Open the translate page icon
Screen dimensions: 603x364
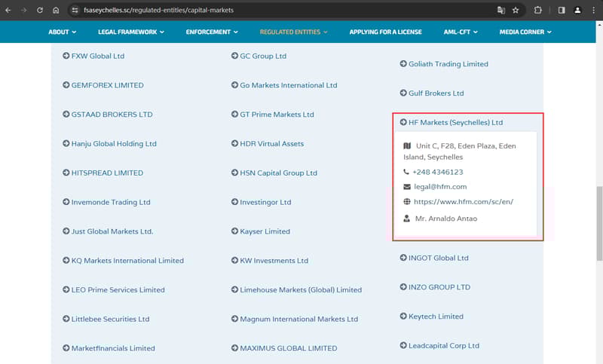(500, 11)
